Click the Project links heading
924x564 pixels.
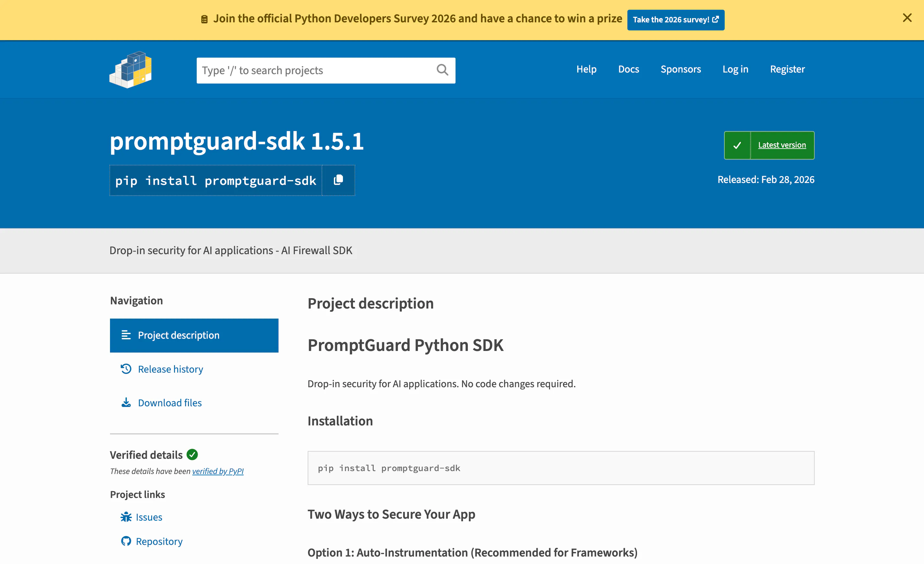pos(137,495)
